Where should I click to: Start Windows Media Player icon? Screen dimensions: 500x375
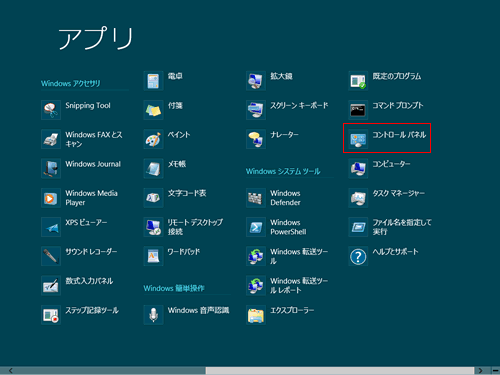(x=51, y=198)
